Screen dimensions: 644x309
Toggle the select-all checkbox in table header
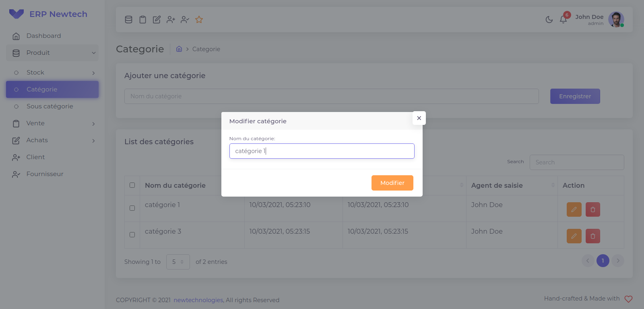(132, 185)
